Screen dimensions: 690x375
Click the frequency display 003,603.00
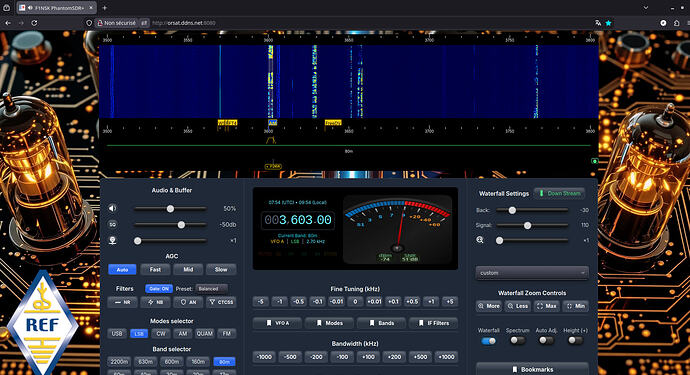[298, 220]
